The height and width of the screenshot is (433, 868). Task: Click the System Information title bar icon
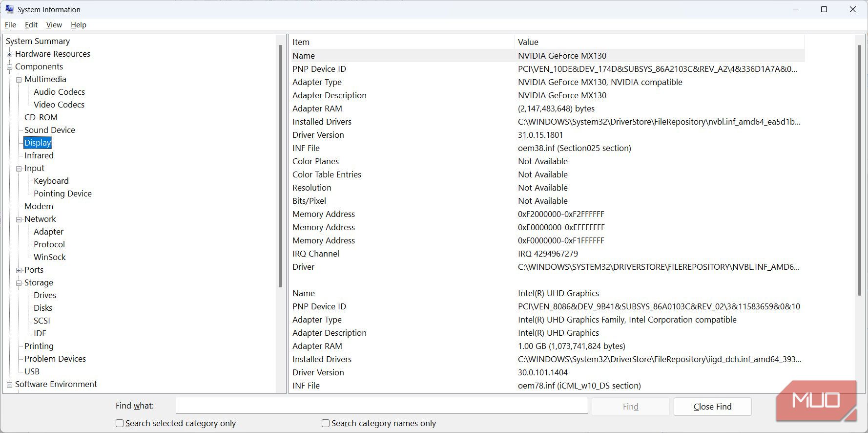pos(9,9)
